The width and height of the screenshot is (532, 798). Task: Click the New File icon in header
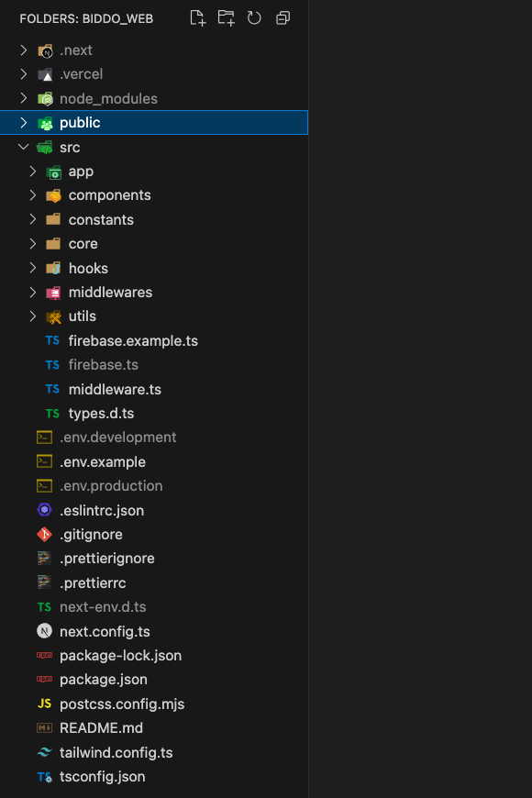(x=197, y=18)
